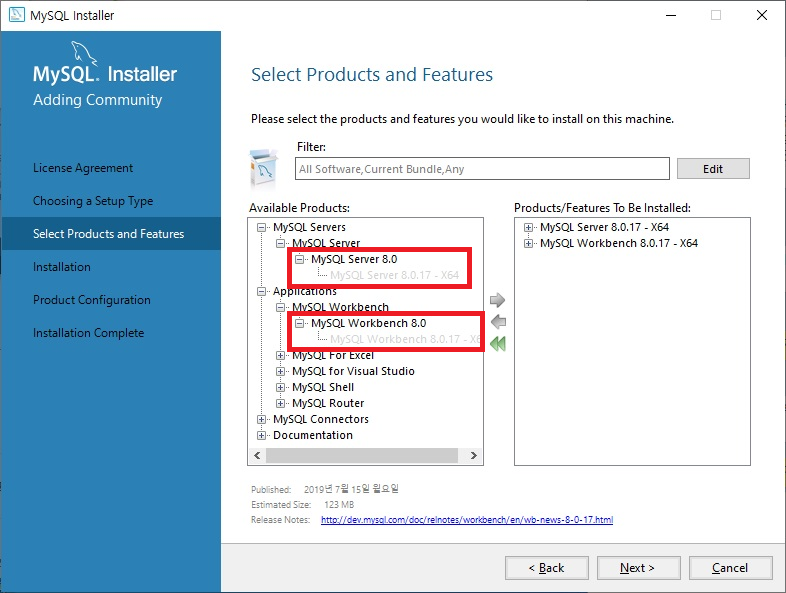Select MySQL Server 8.0 tree row

(354, 259)
